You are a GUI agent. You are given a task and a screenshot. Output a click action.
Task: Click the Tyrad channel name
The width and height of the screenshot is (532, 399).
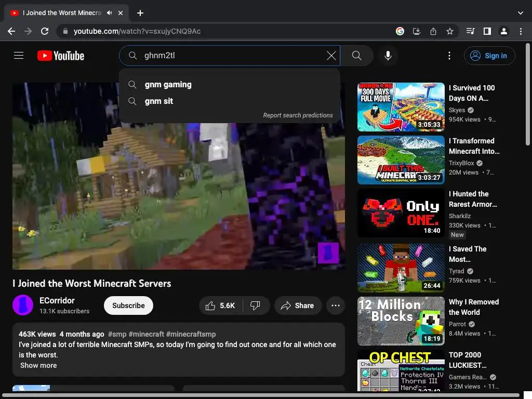pyautogui.click(x=456, y=271)
